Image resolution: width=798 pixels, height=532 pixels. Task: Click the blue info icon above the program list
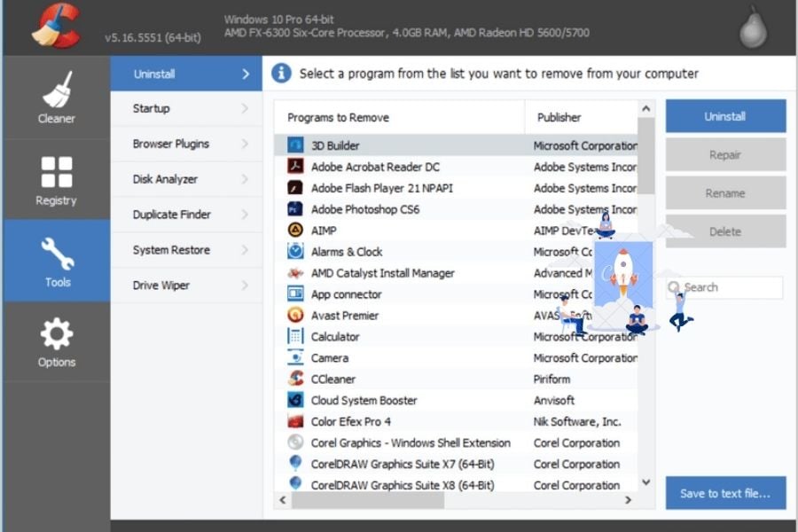tap(282, 74)
